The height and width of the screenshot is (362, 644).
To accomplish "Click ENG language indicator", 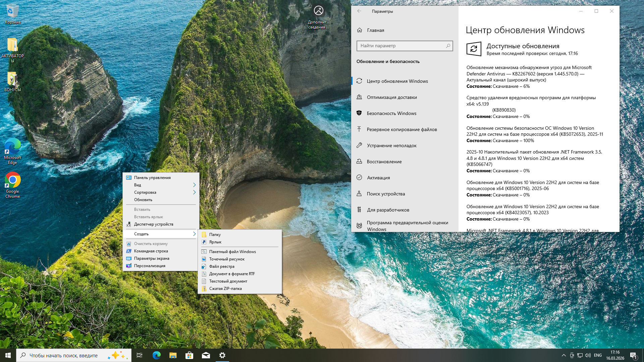I will [x=598, y=355].
